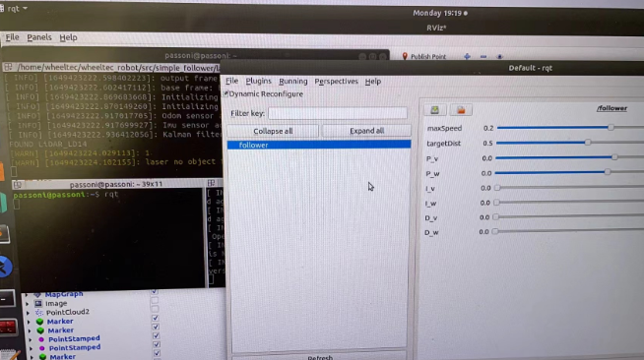
Task: Click the orange load-from-file icon in rqt
Action: tap(461, 109)
